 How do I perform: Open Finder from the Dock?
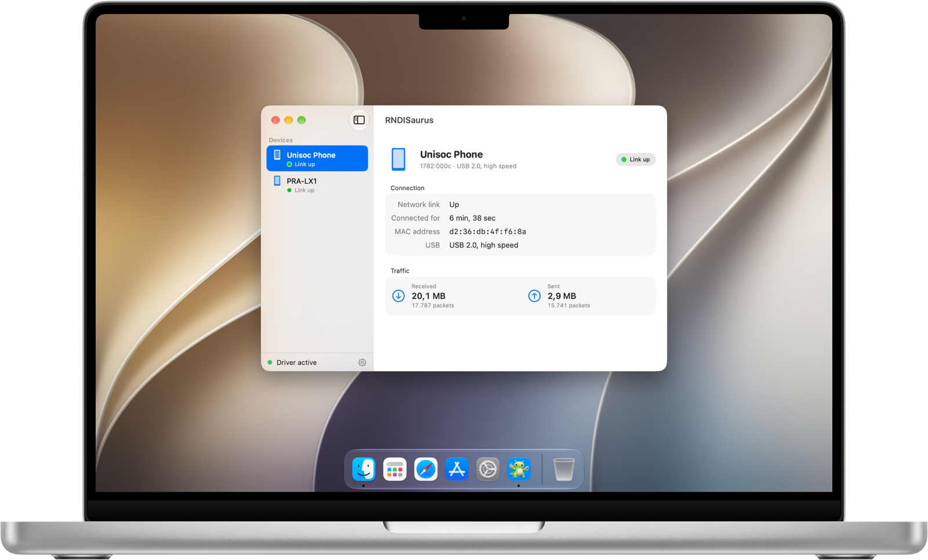(x=364, y=469)
